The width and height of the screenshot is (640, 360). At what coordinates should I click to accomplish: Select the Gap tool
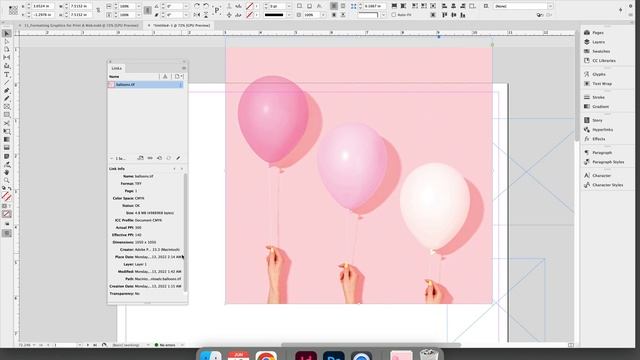7,58
